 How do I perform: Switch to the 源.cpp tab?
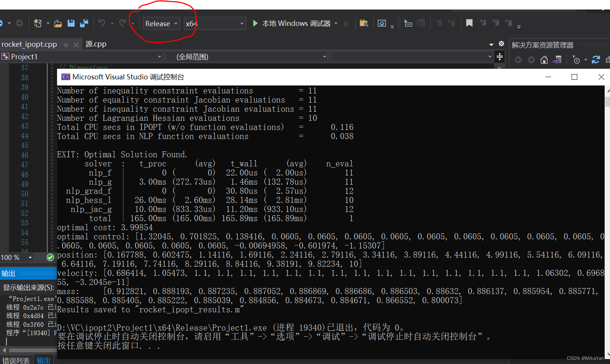point(95,44)
